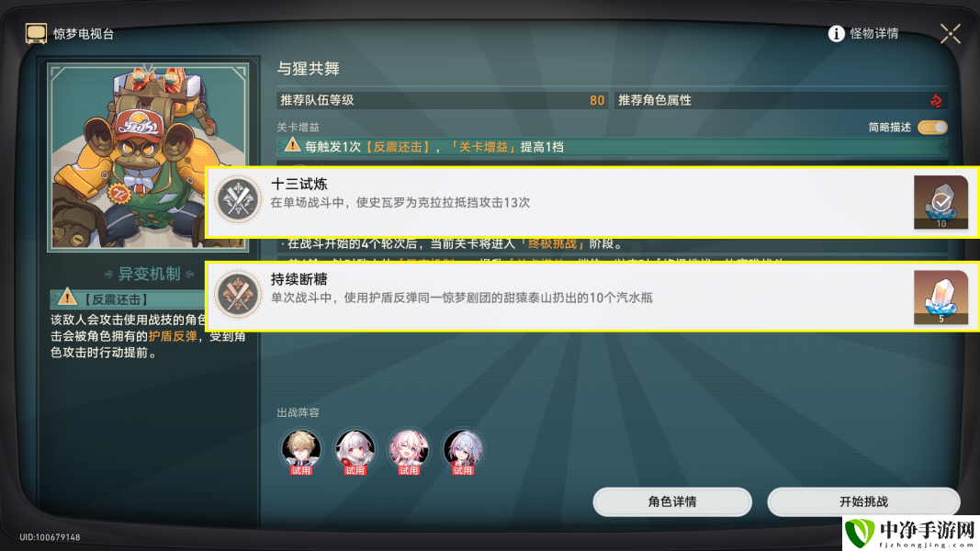The width and height of the screenshot is (980, 551).
Task: Select the blond trial character avatar
Action: click(x=301, y=451)
